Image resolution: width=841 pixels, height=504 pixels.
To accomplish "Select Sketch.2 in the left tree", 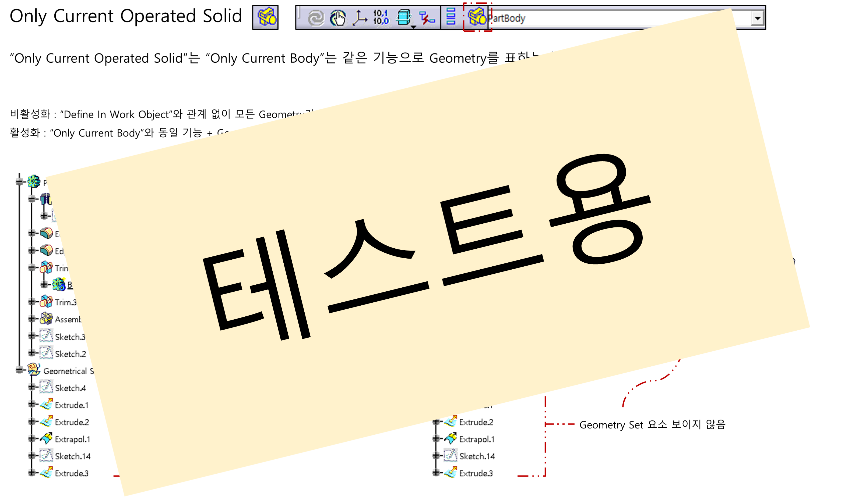I will coord(70,354).
